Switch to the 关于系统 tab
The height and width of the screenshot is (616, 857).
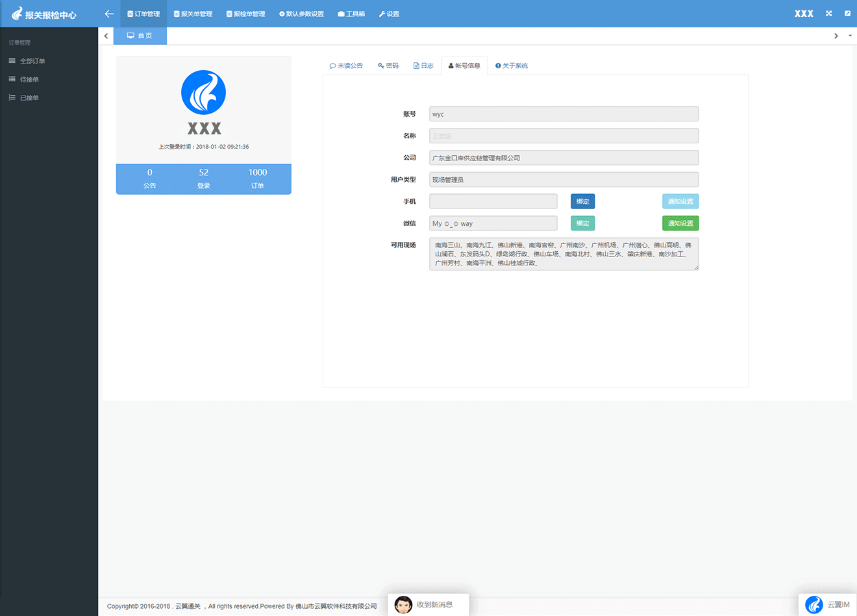point(512,66)
